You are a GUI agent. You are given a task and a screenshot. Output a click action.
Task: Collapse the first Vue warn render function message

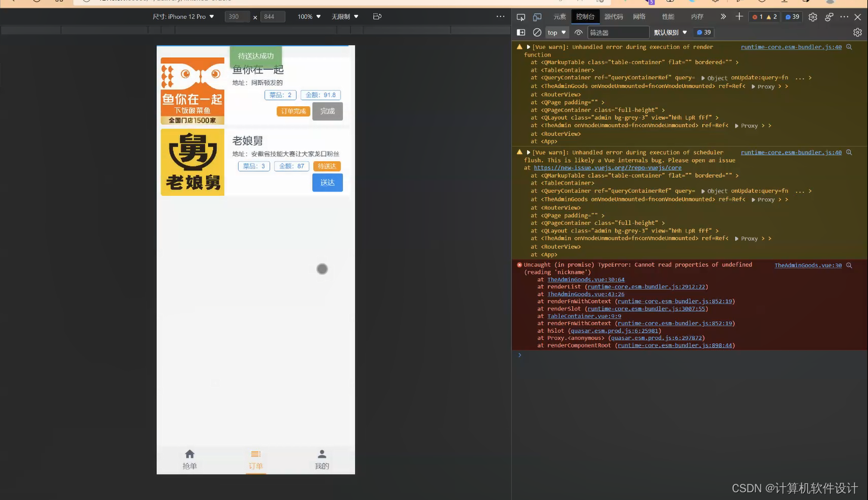(x=529, y=47)
